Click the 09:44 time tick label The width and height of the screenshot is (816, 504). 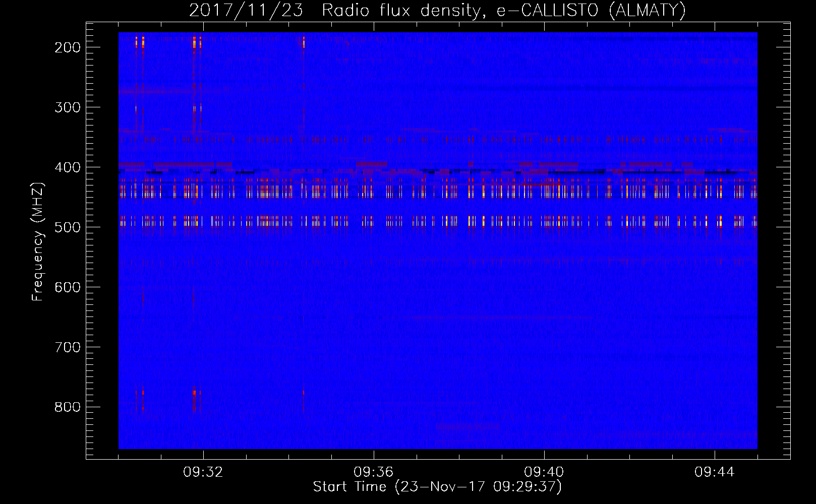(715, 472)
